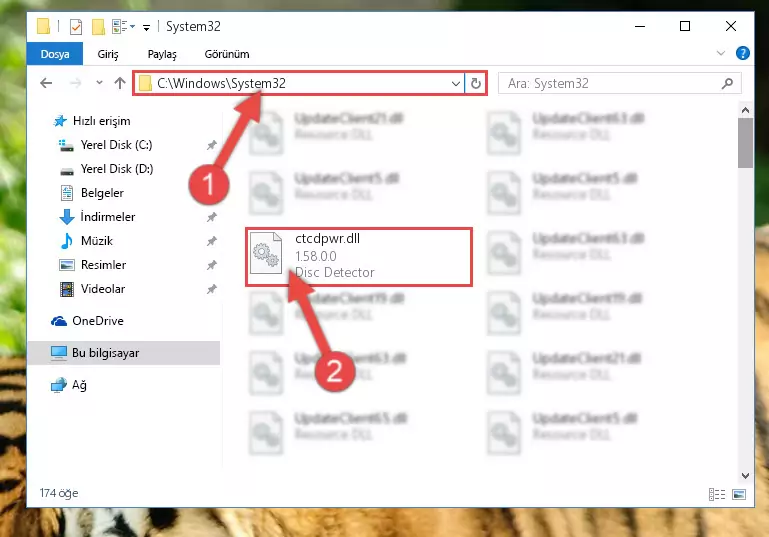Click the Yerel Disk (D:) drive icon

coord(67,170)
